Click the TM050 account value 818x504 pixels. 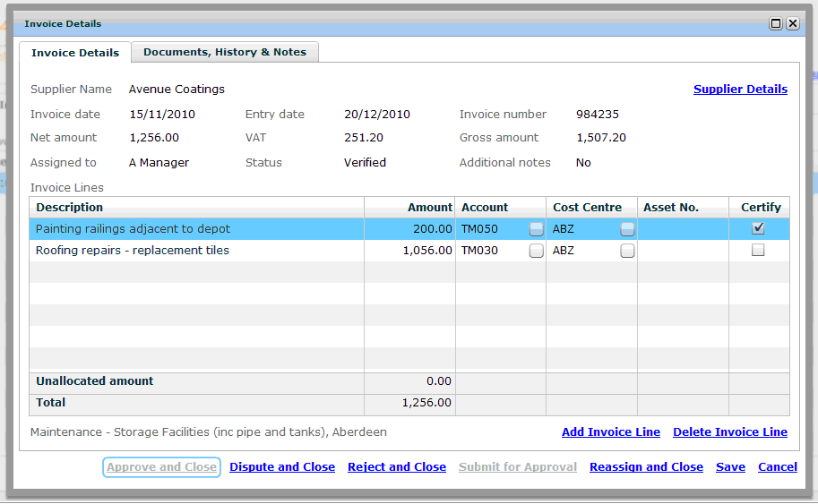click(x=479, y=229)
